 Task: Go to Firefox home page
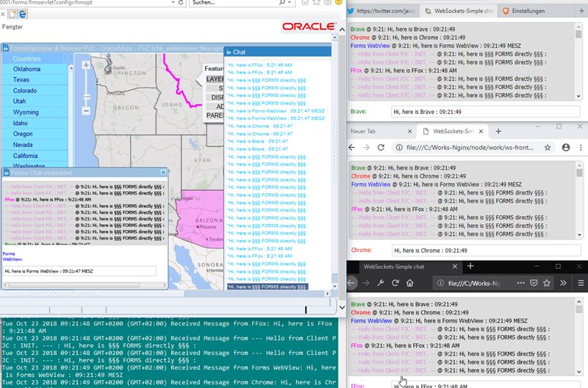410,283
